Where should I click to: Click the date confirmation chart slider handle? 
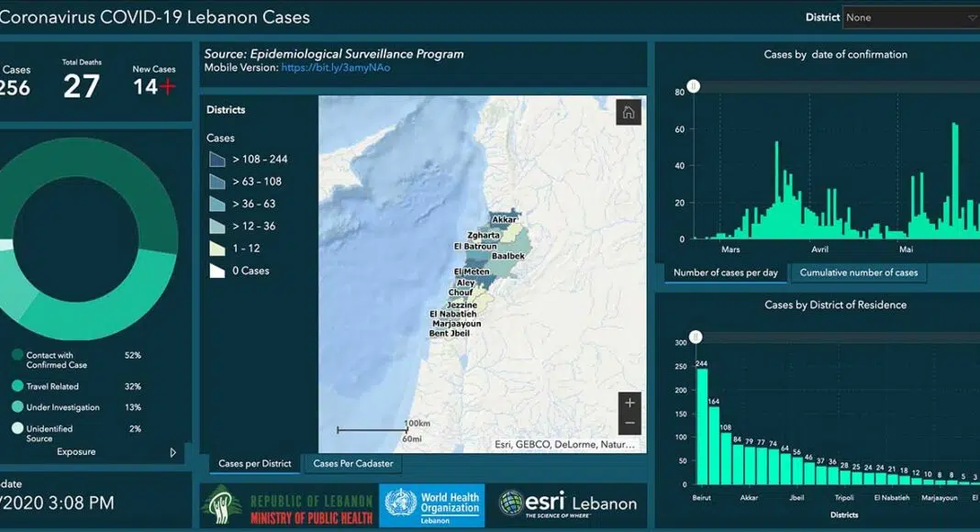(x=694, y=86)
